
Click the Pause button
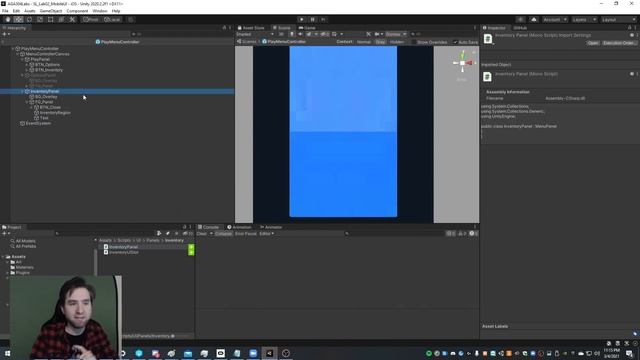[x=313, y=19]
